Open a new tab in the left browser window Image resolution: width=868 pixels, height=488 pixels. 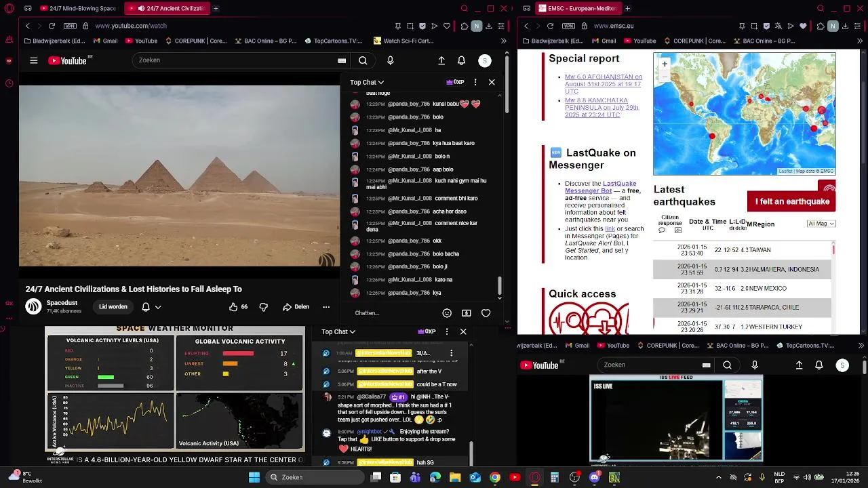click(x=216, y=8)
